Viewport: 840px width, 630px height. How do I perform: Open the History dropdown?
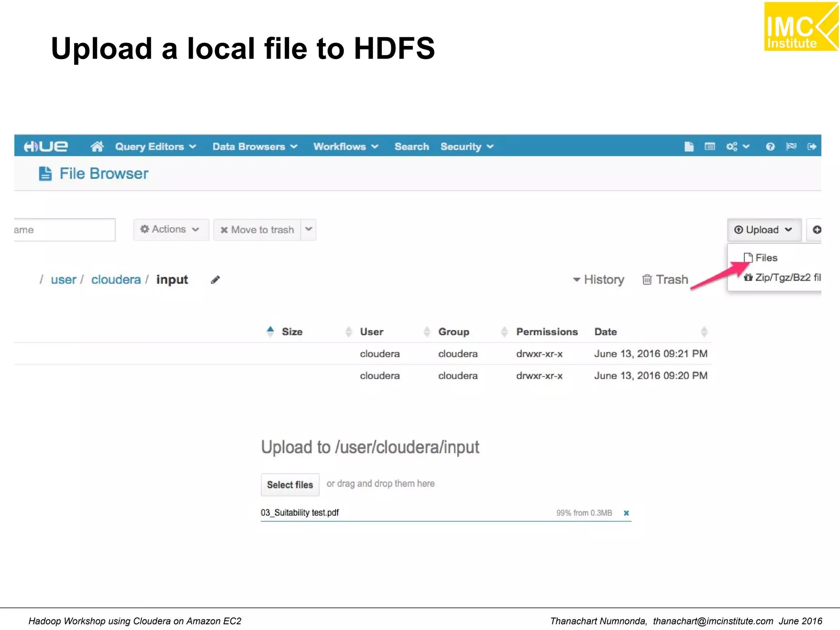599,280
